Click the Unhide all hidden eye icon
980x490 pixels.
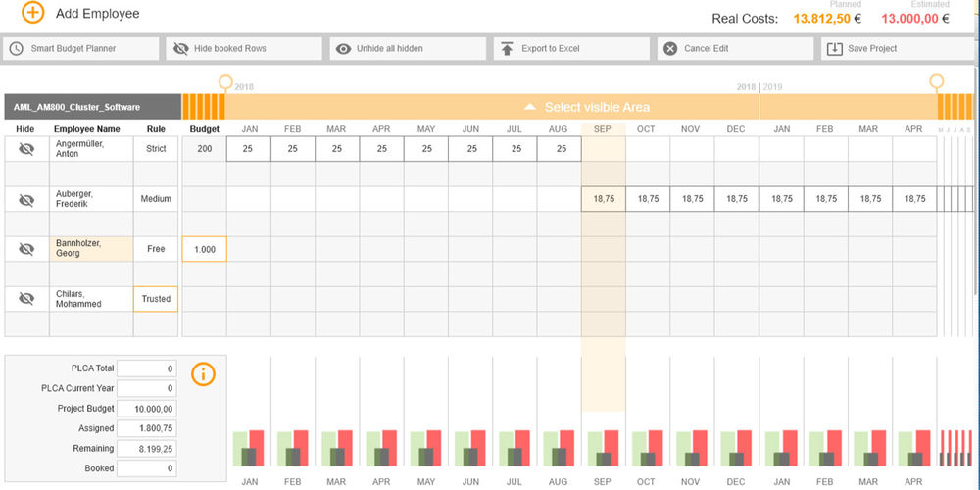343,49
